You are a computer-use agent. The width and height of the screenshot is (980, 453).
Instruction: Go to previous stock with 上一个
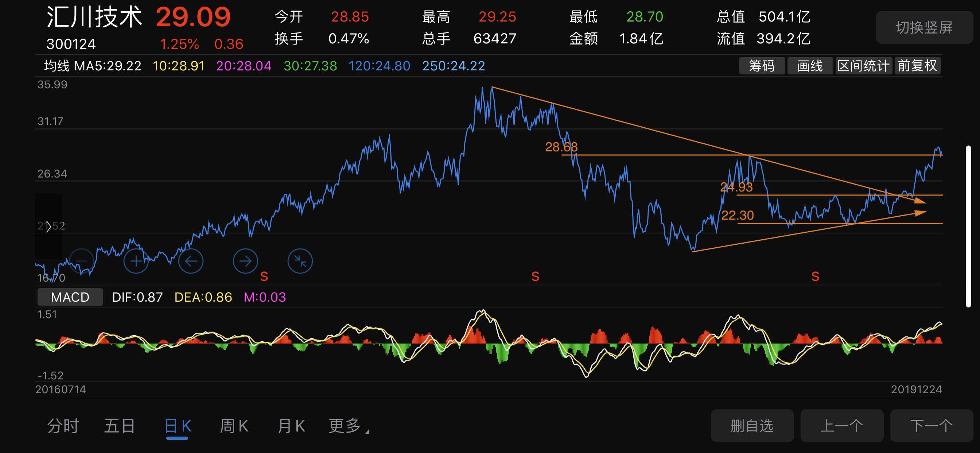pyautogui.click(x=842, y=426)
